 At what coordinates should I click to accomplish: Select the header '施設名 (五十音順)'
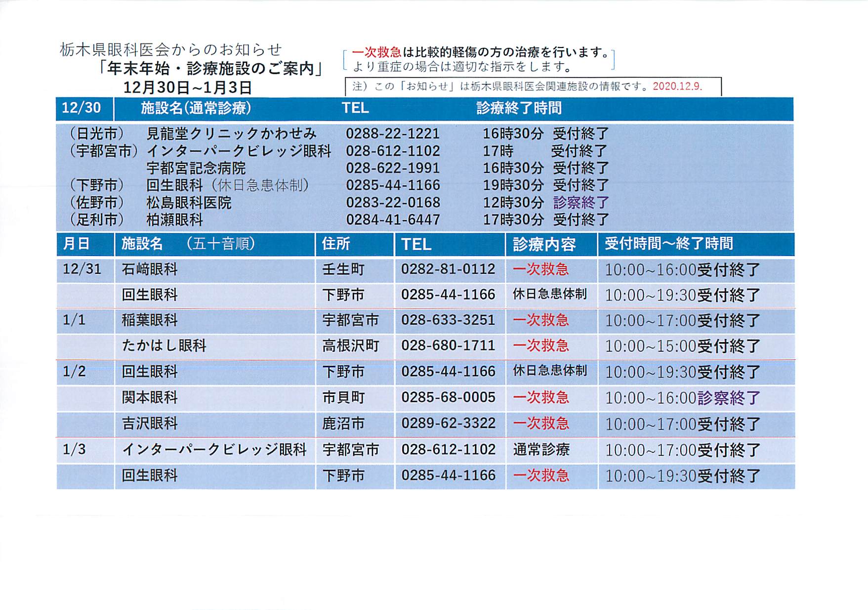(x=188, y=244)
